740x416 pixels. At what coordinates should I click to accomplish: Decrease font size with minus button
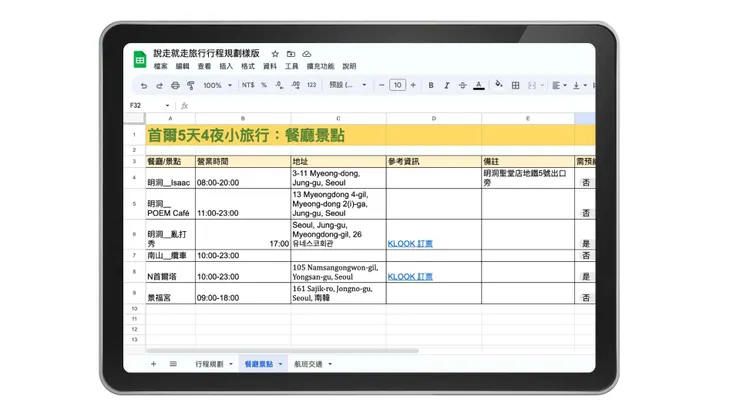(381, 85)
